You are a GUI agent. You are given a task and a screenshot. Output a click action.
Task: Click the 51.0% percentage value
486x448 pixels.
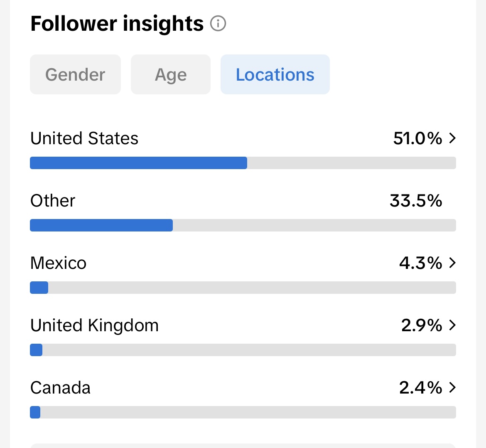point(417,138)
